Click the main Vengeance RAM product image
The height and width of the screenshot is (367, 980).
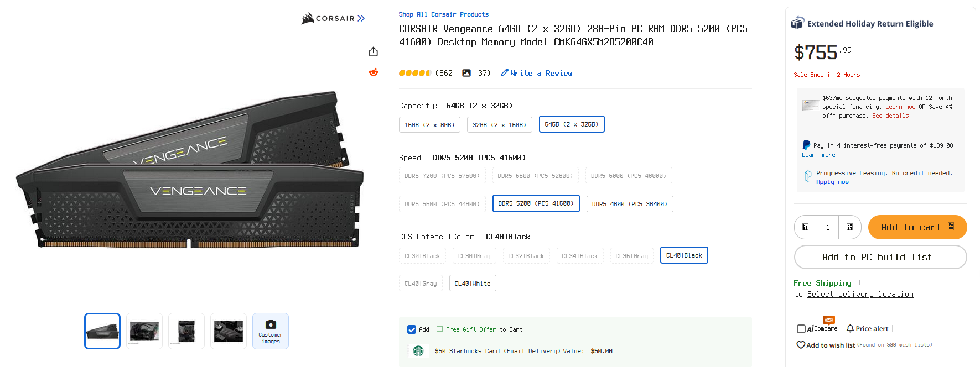tap(190, 170)
